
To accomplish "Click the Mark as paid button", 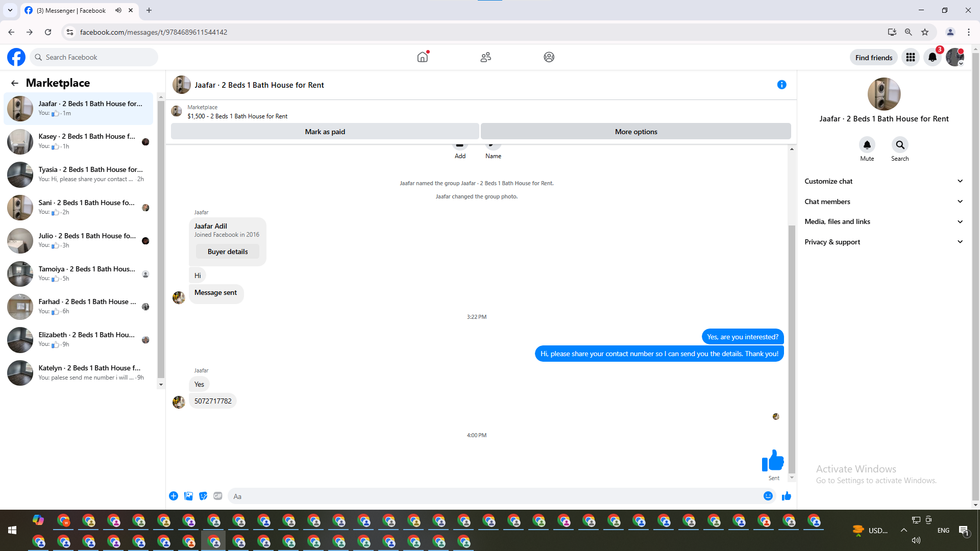I will (325, 132).
